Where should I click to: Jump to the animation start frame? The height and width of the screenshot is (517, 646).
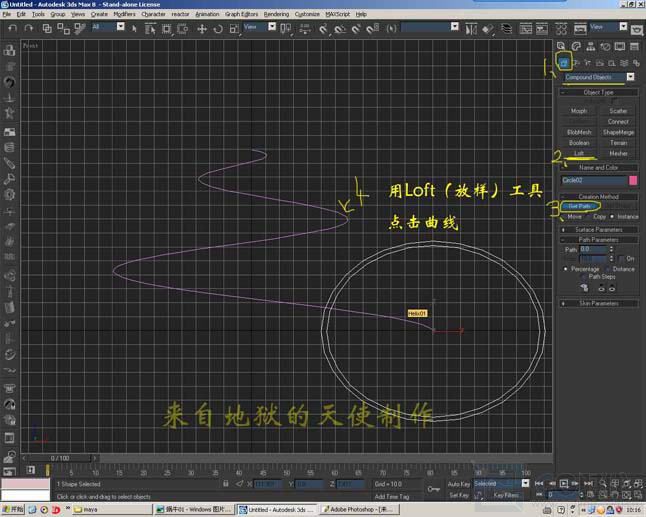point(539,483)
